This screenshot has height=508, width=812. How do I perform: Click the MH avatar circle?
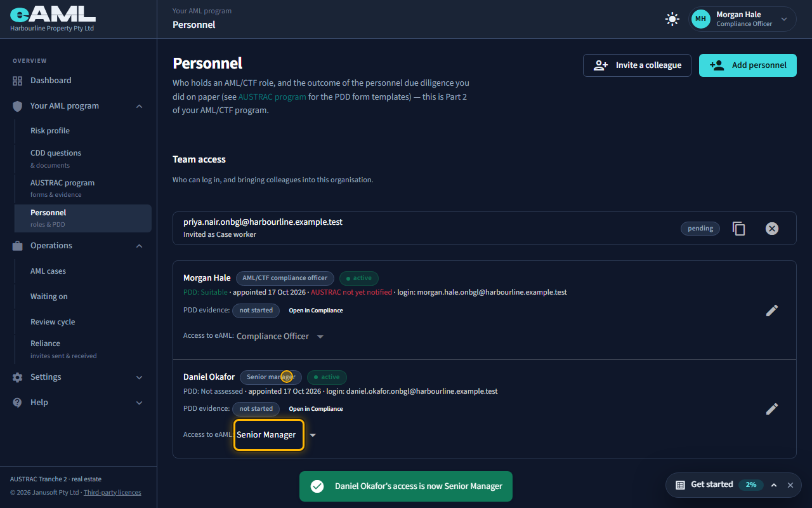[701, 19]
